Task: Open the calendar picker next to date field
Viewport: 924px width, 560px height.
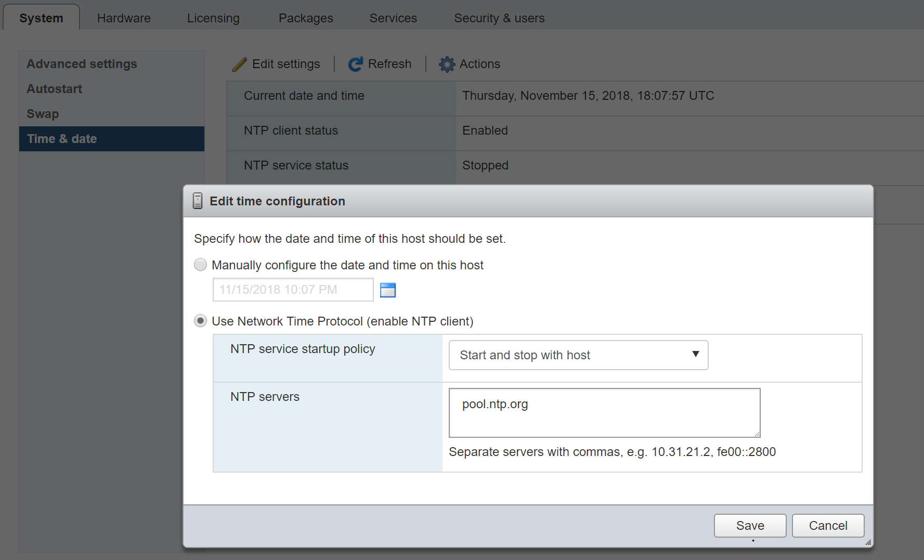Action: pos(388,290)
